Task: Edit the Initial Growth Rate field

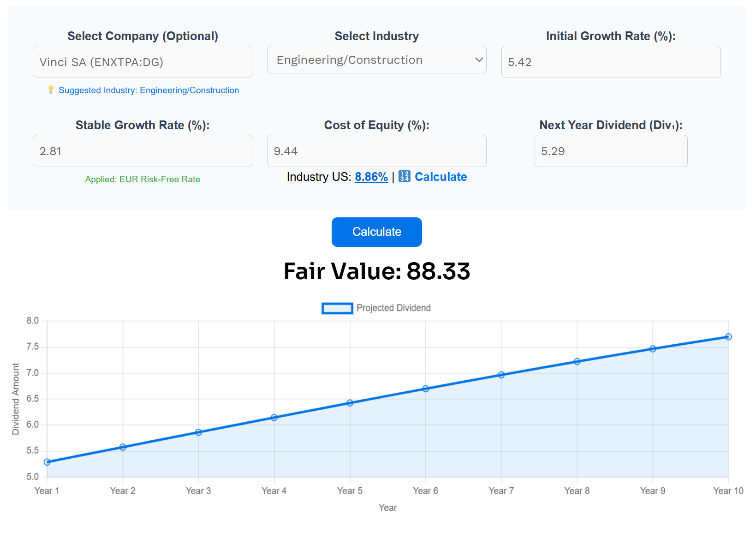Action: [x=611, y=62]
